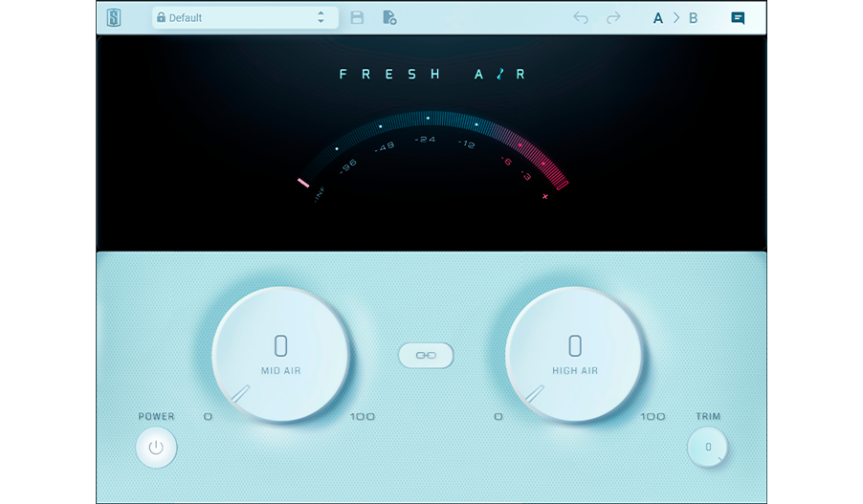Click the Mid Air knob
The width and height of the screenshot is (863, 504).
coord(280,355)
